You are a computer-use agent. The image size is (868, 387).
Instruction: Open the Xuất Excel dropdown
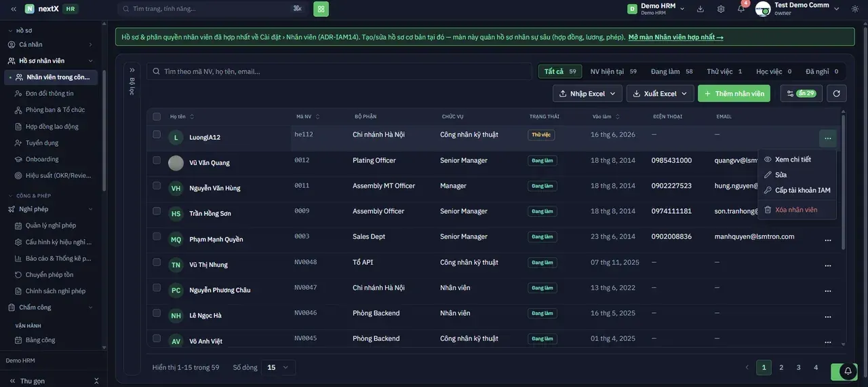tap(660, 94)
